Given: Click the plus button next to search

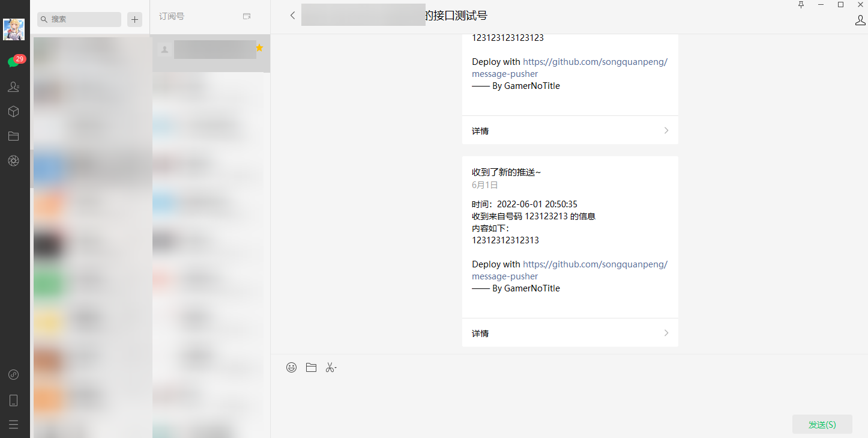Looking at the screenshot, I should pos(135,19).
